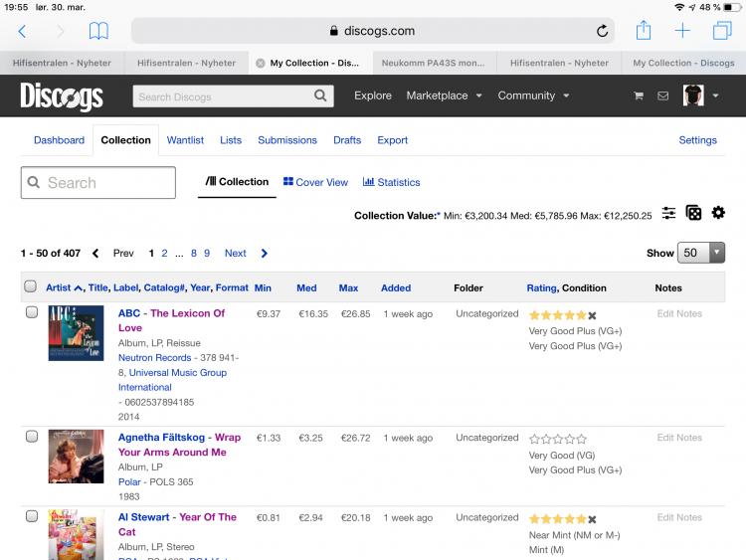Tap the Safari share icon
This screenshot has width=746, height=560.
click(644, 31)
